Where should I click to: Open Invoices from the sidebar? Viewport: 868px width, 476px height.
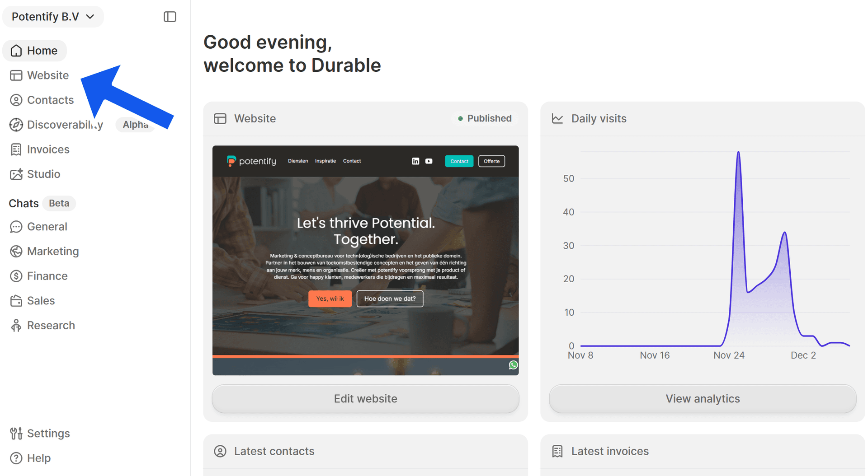click(40, 149)
